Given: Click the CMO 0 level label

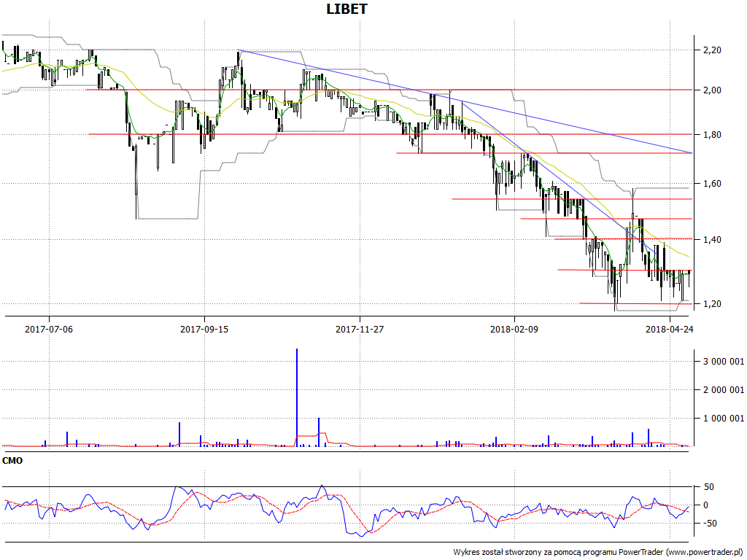Looking at the screenshot, I should tap(705, 505).
